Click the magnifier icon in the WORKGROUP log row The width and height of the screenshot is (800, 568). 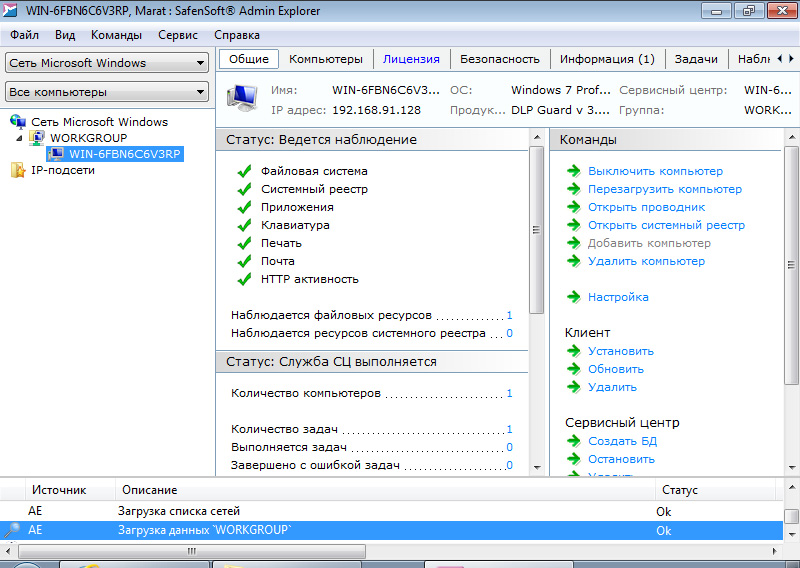[x=12, y=530]
